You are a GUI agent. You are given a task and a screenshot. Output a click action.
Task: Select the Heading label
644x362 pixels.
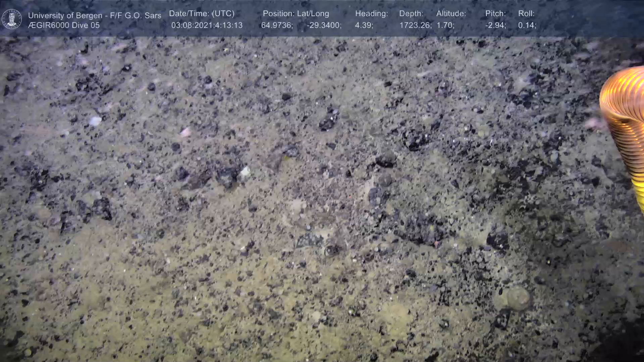coord(371,14)
